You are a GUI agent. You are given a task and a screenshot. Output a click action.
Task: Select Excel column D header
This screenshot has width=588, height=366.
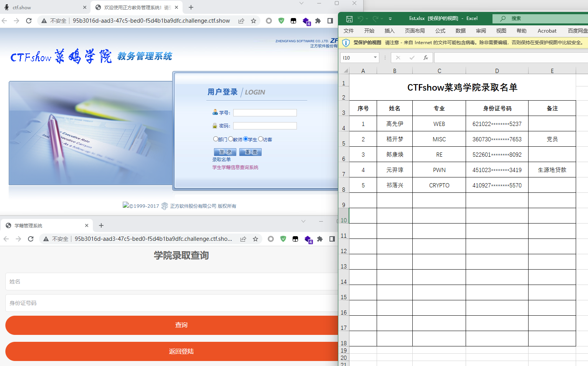[497, 71]
